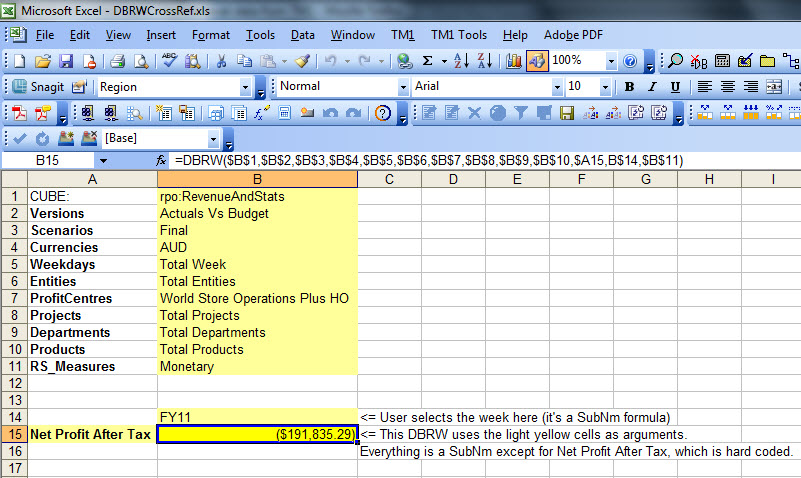Expand the AutoSum options arrow
The width and height of the screenshot is (801, 478).
[x=444, y=61]
